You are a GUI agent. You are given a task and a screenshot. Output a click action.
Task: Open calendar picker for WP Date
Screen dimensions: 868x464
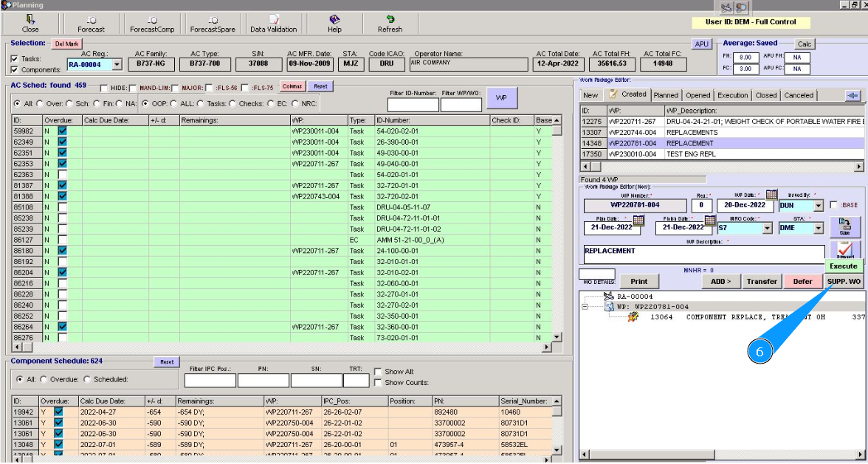coord(771,195)
